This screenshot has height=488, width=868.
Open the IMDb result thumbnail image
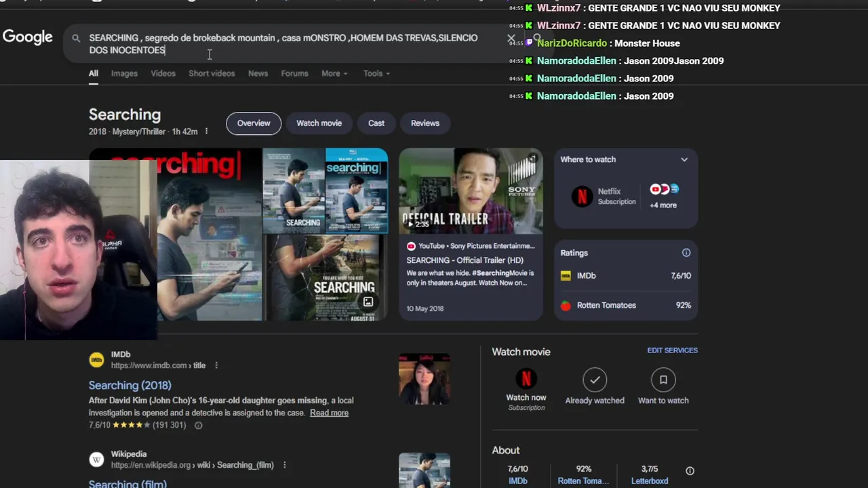pyautogui.click(x=425, y=379)
